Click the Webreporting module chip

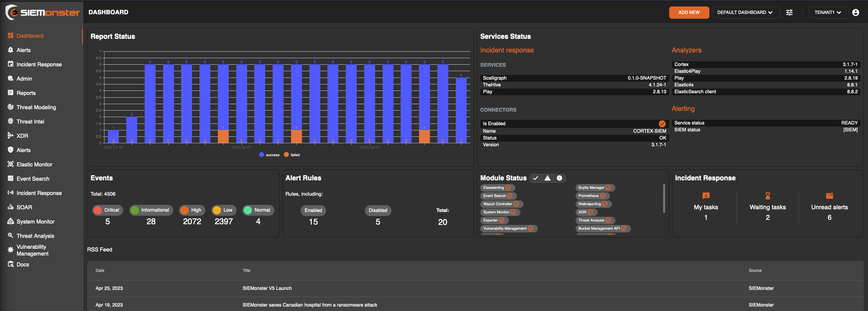594,204
